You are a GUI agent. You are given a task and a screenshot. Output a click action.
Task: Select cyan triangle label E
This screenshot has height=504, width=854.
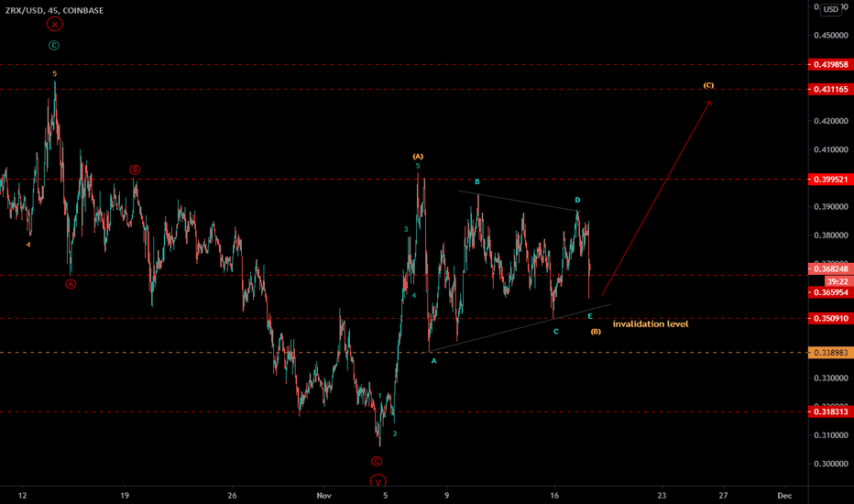click(590, 316)
